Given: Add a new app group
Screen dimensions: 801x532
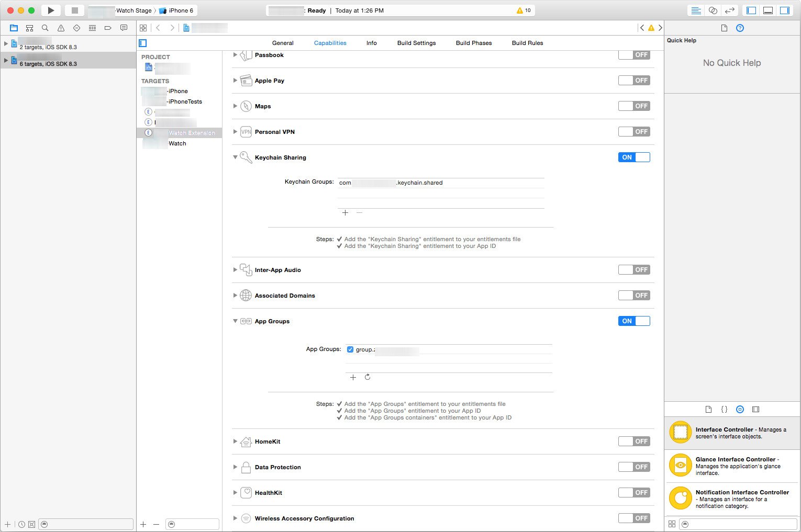Looking at the screenshot, I should pyautogui.click(x=353, y=377).
